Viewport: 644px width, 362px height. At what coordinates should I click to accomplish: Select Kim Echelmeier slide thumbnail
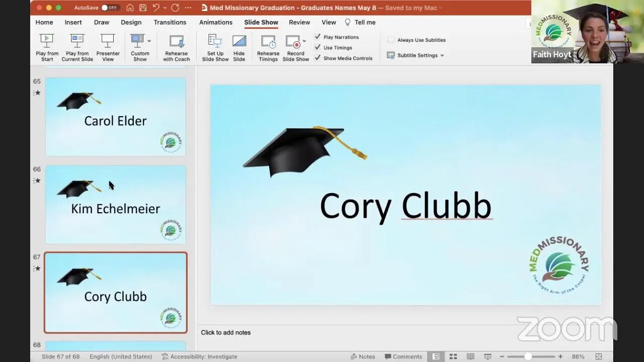click(116, 205)
